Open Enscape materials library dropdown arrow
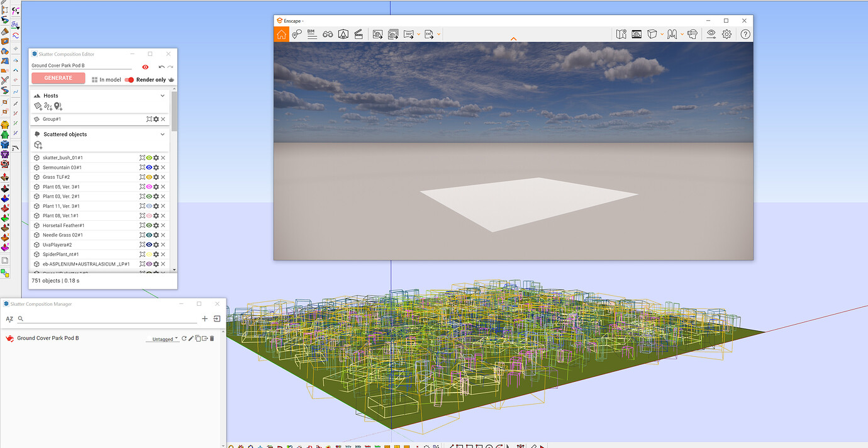868x448 pixels. pos(682,34)
